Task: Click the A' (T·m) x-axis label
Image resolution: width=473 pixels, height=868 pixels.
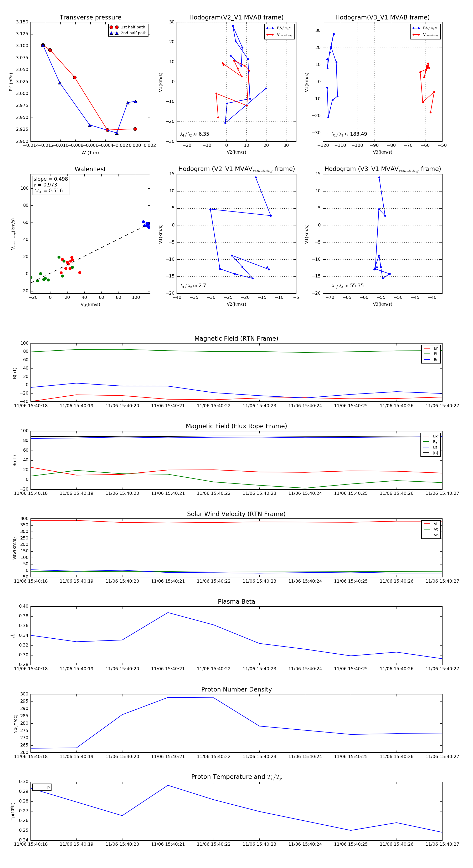Action: click(90, 153)
